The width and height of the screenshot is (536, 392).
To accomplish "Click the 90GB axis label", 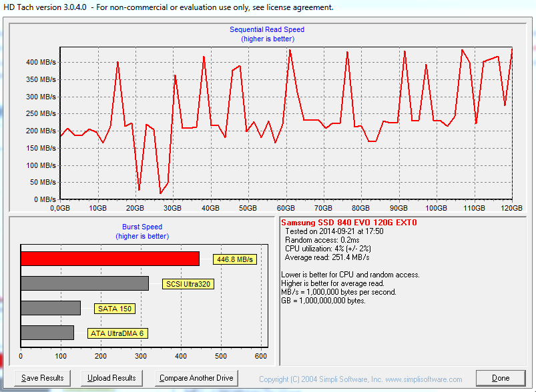I will pyautogui.click(x=398, y=208).
